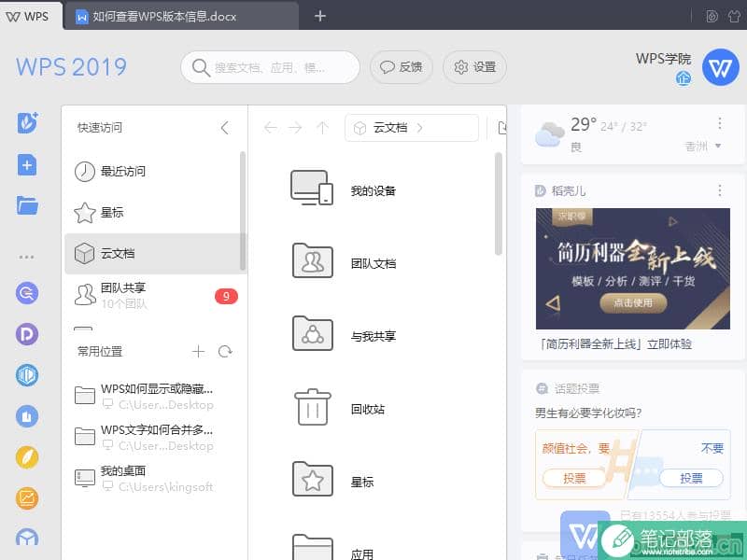Click the import icon right of the path bar
Image resolution: width=747 pixels, height=560 pixels.
point(501,128)
